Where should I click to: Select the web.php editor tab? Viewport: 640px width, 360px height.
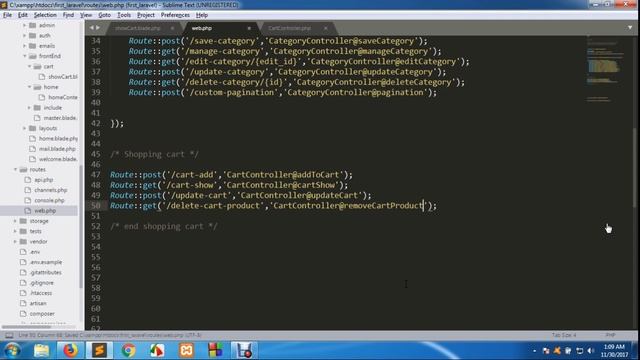202,28
